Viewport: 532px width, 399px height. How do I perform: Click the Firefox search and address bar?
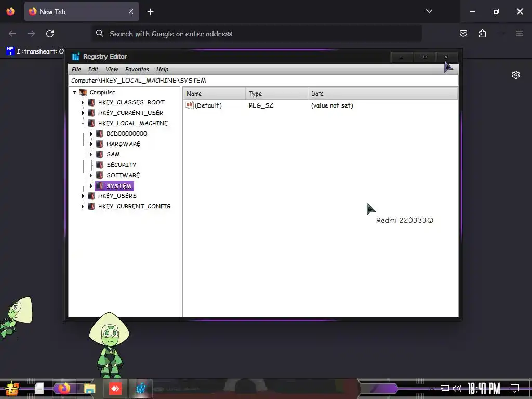click(257, 34)
